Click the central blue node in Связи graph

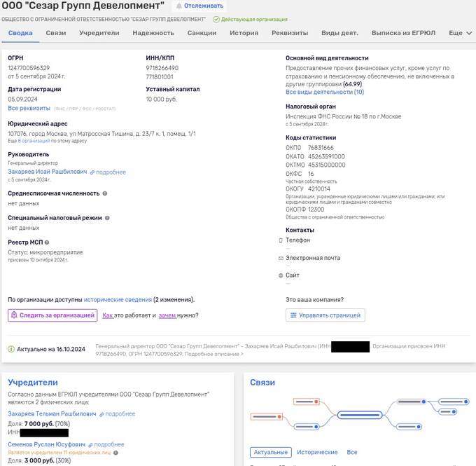coord(360,415)
